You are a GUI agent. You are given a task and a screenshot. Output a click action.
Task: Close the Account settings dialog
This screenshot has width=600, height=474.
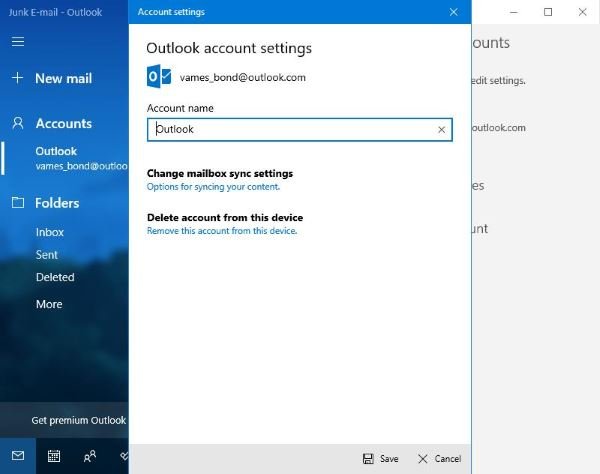click(x=453, y=12)
